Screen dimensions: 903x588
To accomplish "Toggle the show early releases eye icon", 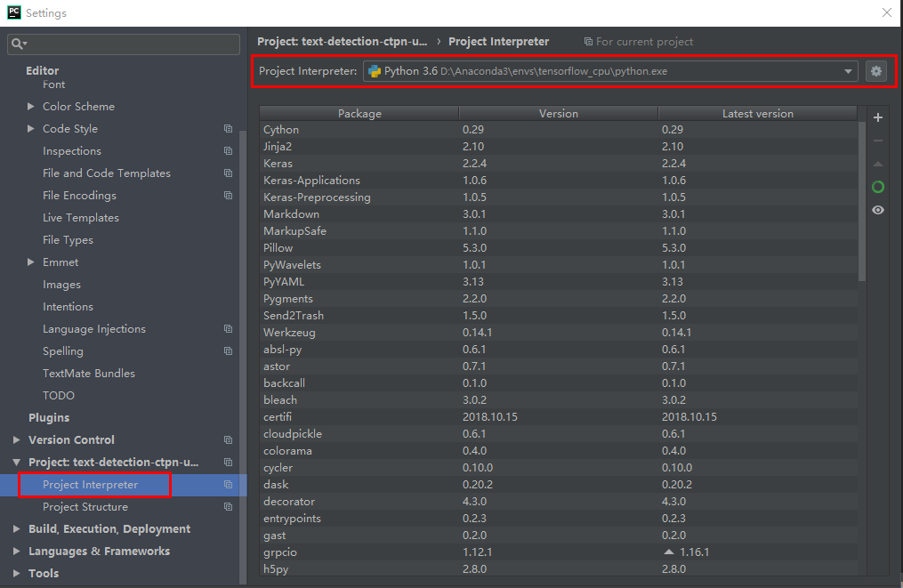I will pyautogui.click(x=878, y=210).
